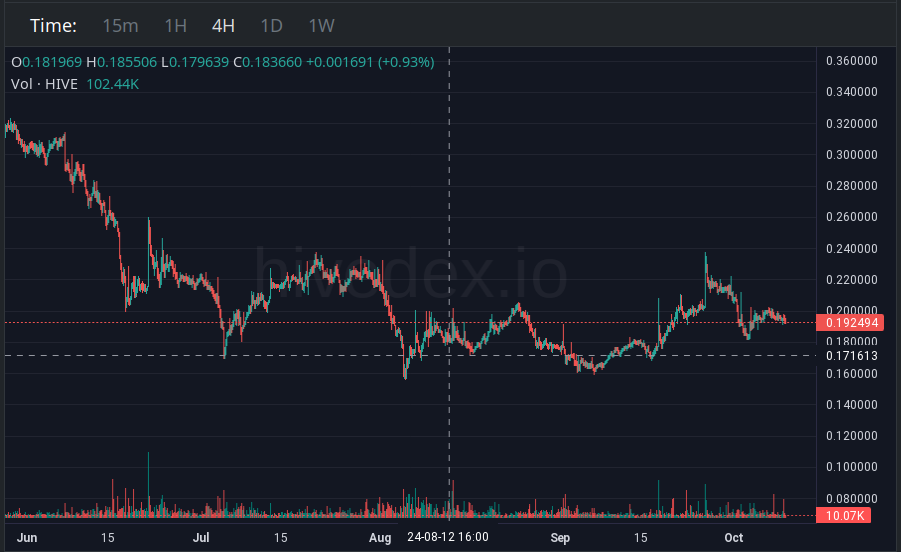Click the Jul label on time axis

click(201, 538)
